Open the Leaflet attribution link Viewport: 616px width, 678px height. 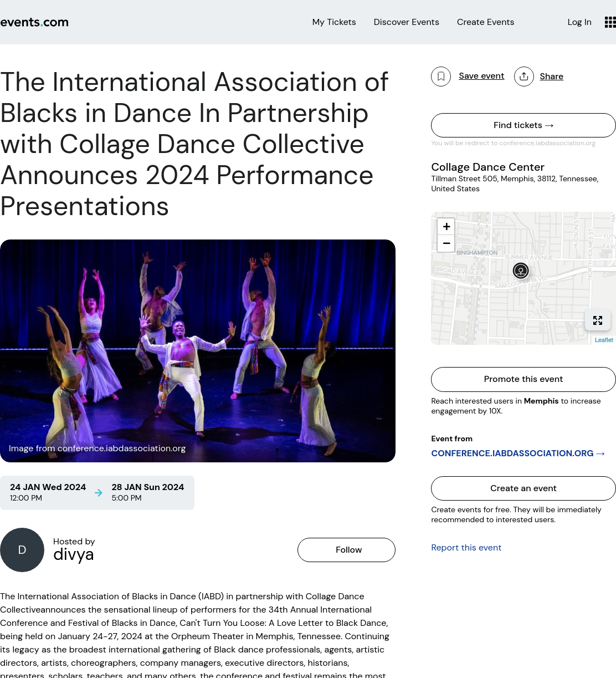(604, 340)
